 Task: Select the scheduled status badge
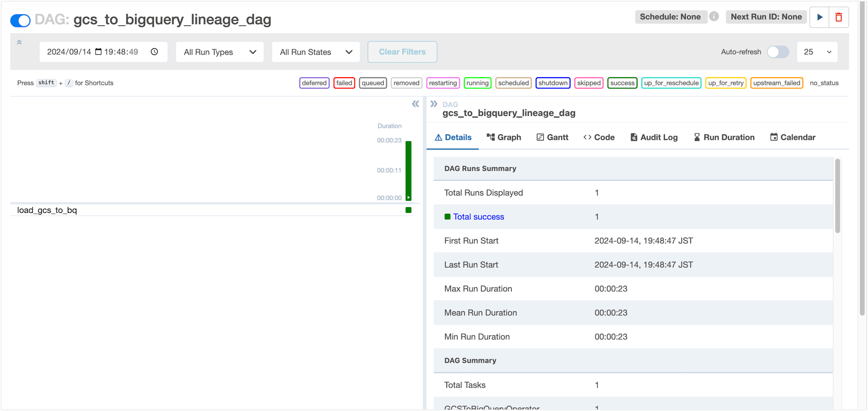click(x=513, y=83)
